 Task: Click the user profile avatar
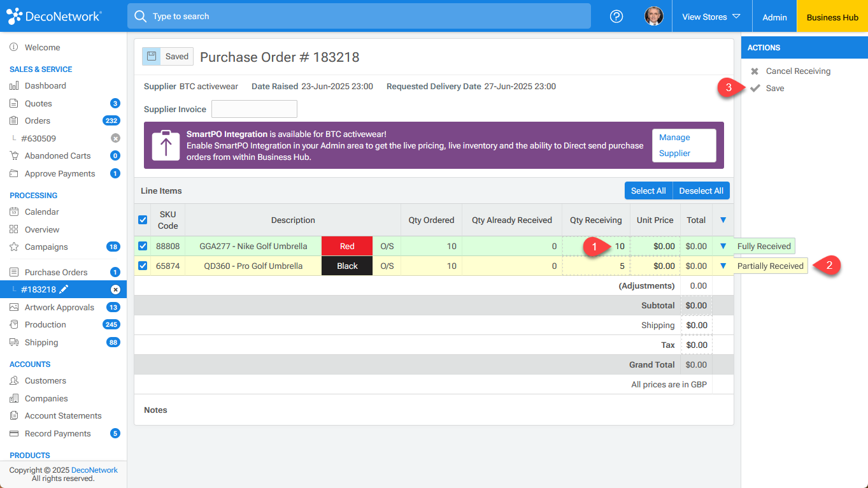point(654,16)
